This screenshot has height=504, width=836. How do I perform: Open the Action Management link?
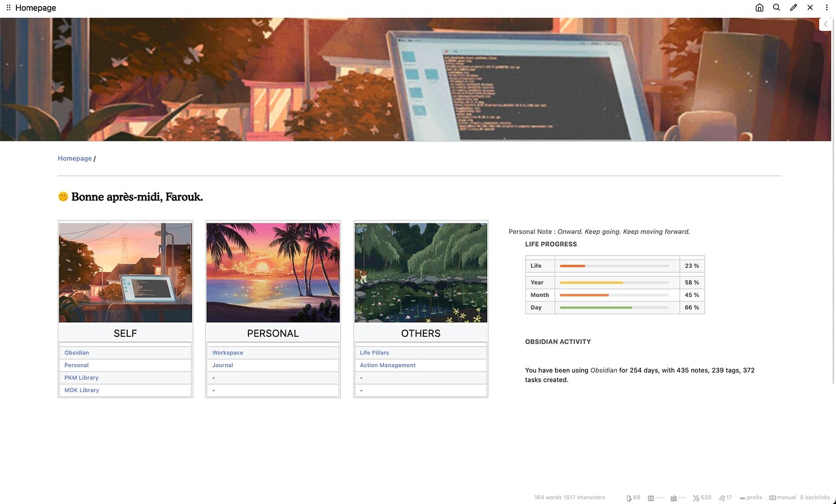(388, 365)
